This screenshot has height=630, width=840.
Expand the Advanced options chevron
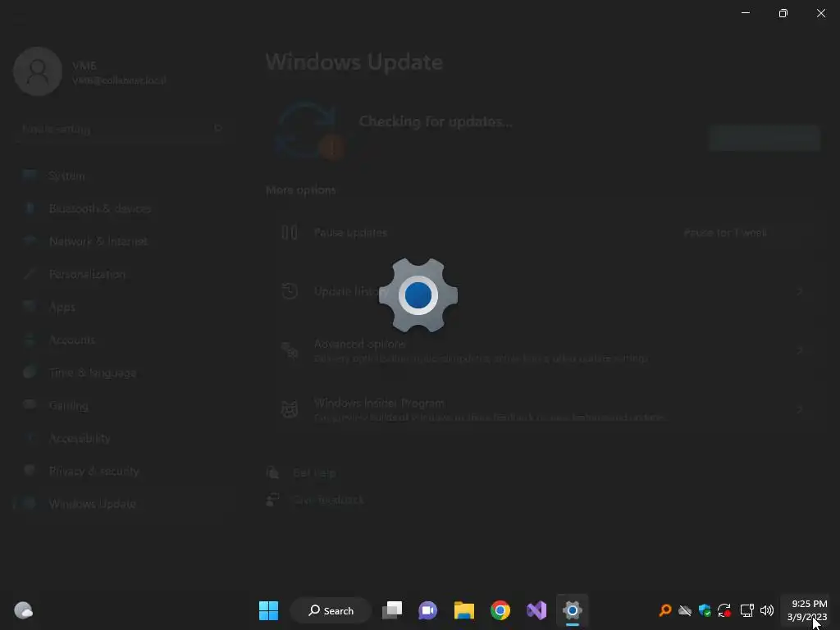[x=800, y=350]
